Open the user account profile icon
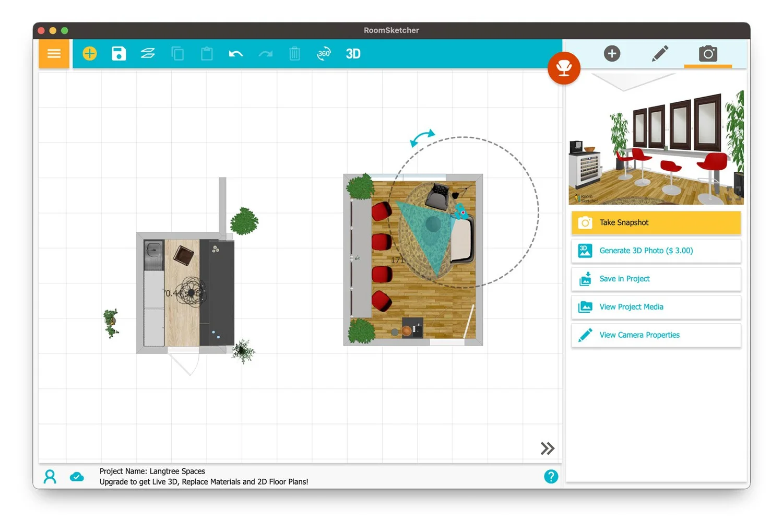 coord(50,476)
